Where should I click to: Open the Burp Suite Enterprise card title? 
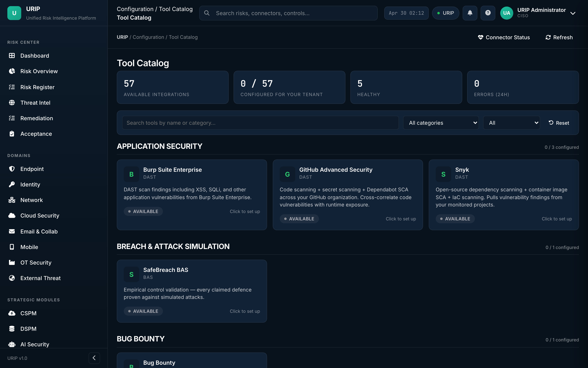tap(173, 169)
